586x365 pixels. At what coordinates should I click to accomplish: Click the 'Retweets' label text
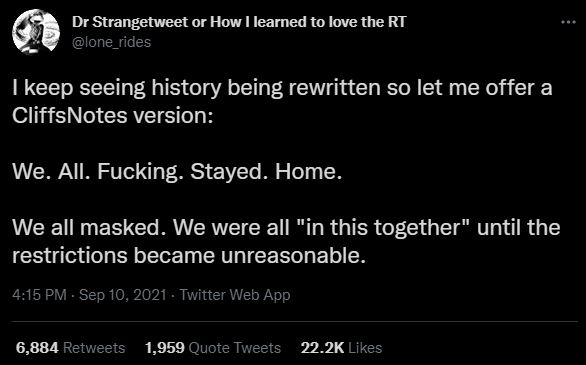(x=94, y=348)
